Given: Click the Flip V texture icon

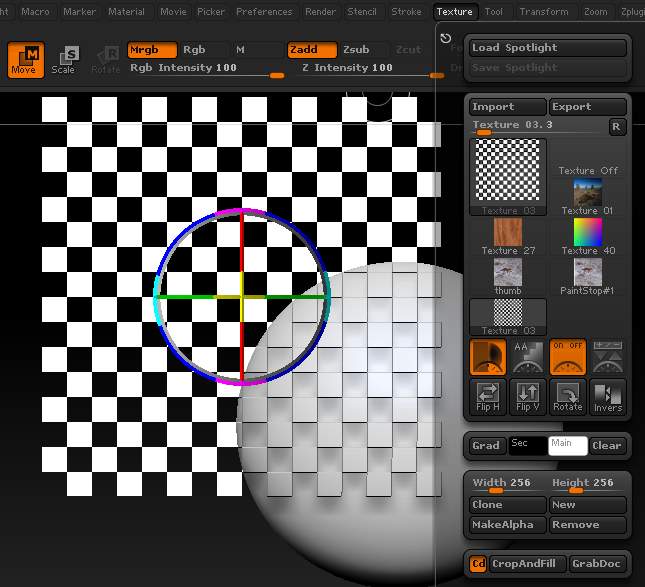Looking at the screenshot, I should [x=527, y=397].
